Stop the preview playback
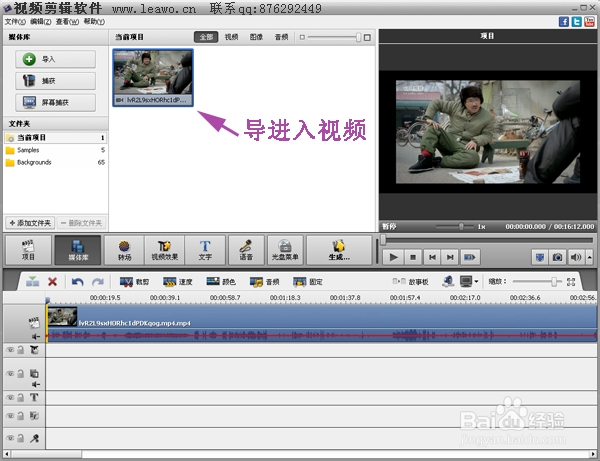The image size is (600, 461). tap(412, 257)
